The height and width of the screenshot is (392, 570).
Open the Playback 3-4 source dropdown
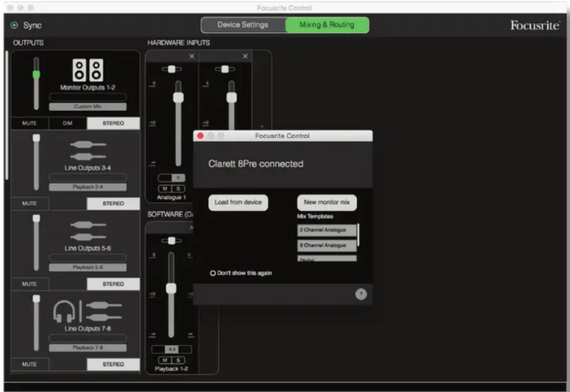(88, 187)
